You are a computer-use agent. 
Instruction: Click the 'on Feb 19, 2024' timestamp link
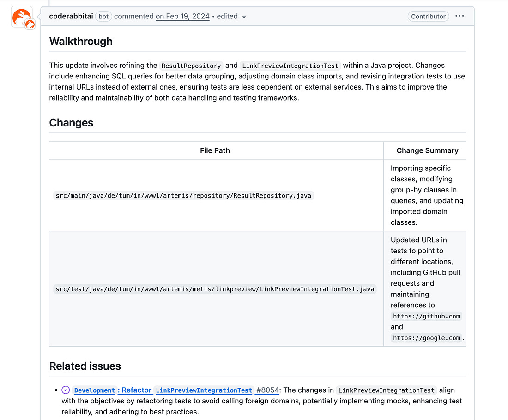click(x=182, y=16)
